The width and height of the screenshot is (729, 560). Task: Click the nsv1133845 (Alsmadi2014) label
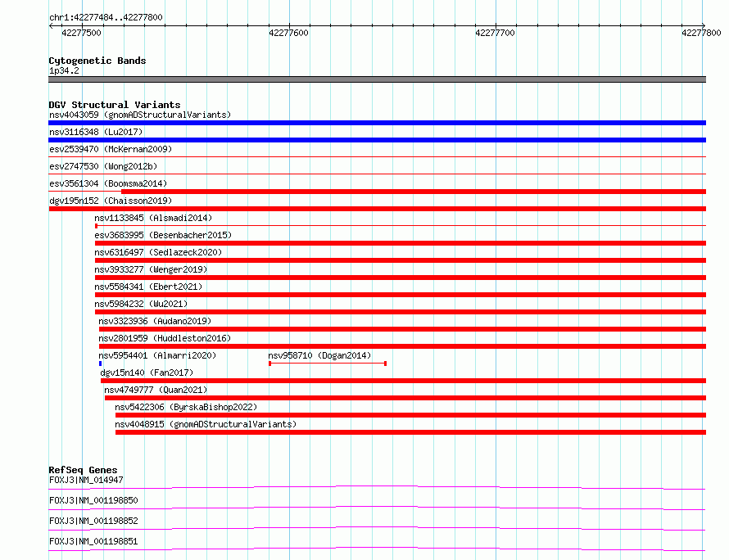tap(153, 218)
